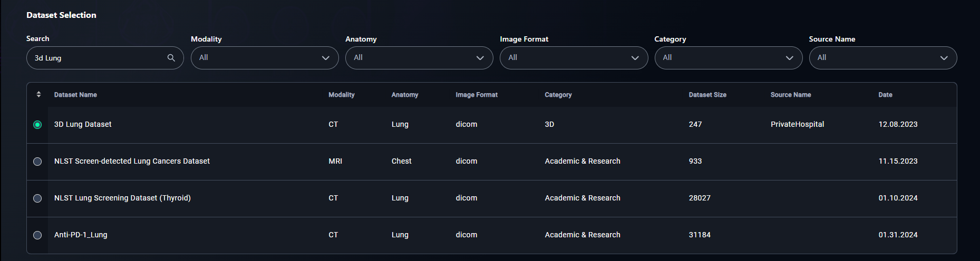Screen dimensions: 980x261
Task: Click the search field containing 3d Lung
Action: click(x=105, y=58)
